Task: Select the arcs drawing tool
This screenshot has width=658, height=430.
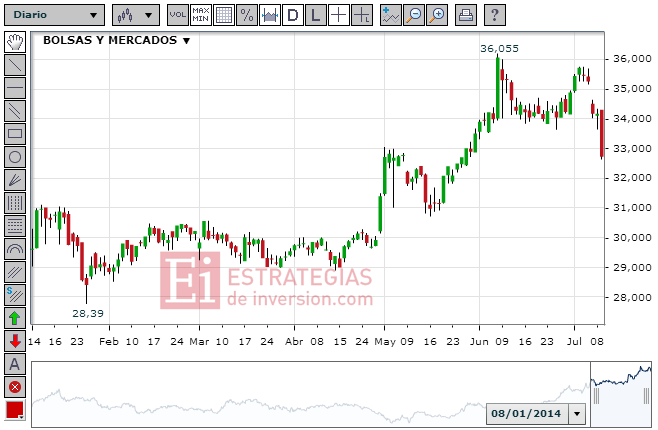Action: tap(15, 249)
